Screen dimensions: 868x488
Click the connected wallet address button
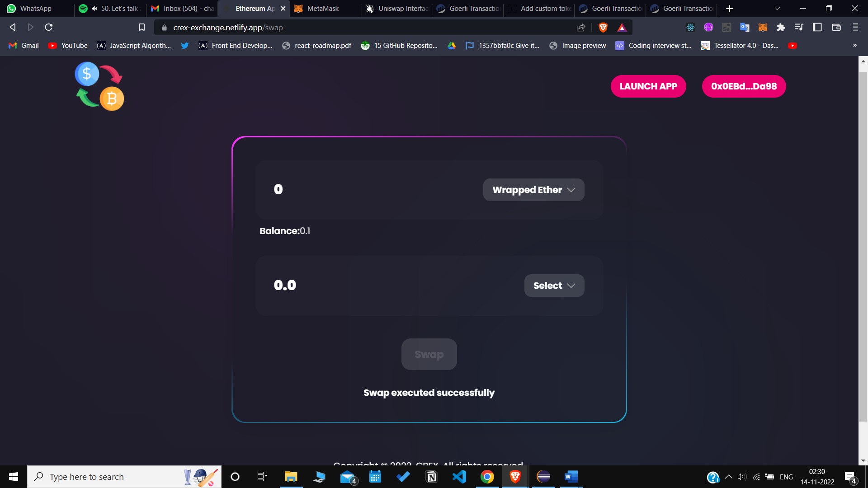(x=744, y=86)
